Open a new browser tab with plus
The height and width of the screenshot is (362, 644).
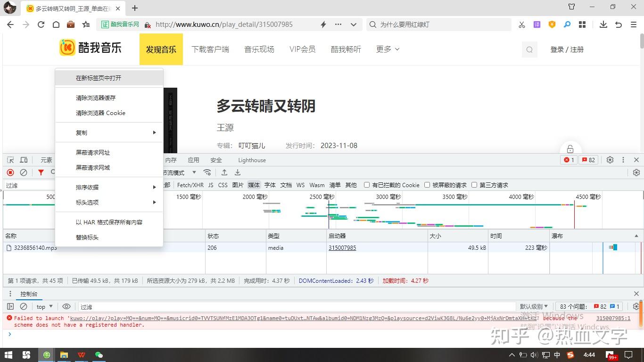tap(135, 8)
